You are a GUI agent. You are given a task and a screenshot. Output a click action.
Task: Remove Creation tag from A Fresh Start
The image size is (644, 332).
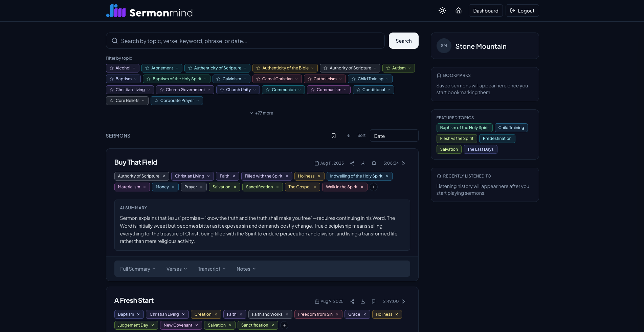(x=216, y=314)
